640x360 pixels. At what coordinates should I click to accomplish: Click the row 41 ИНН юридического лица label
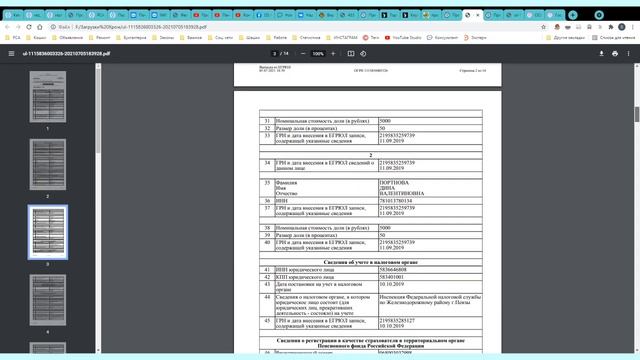click(x=304, y=270)
